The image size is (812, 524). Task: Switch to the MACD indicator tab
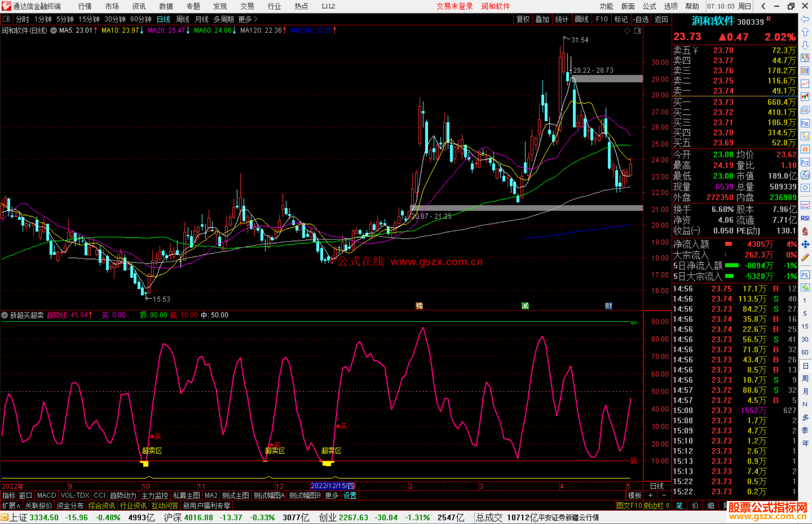click(x=46, y=495)
